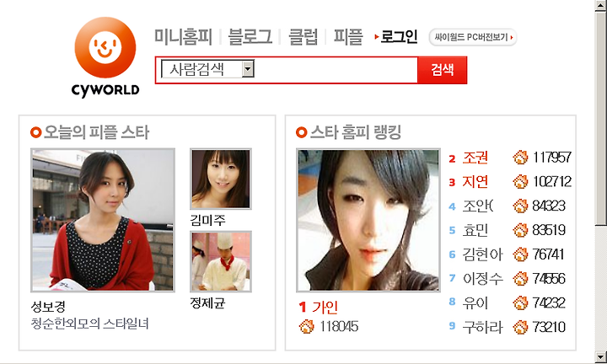
Task: Click the 로그인 login link
Action: tap(399, 37)
